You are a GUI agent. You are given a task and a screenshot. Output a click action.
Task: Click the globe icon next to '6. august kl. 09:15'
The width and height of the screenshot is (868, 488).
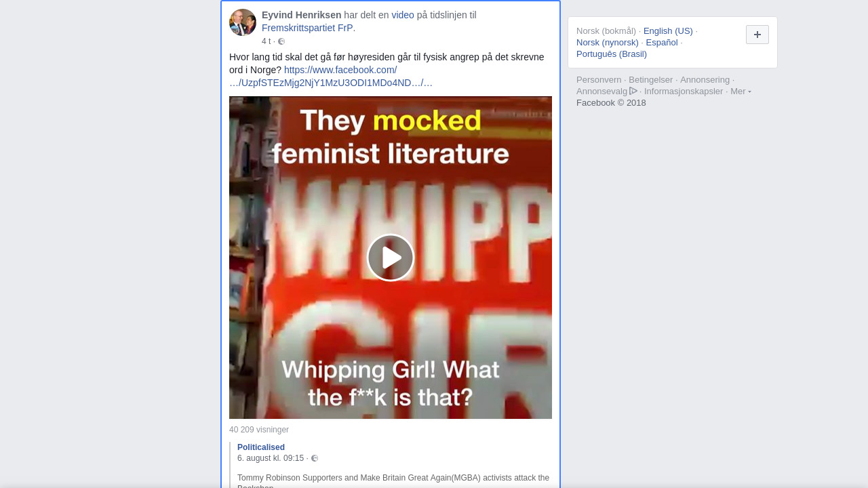(315, 458)
